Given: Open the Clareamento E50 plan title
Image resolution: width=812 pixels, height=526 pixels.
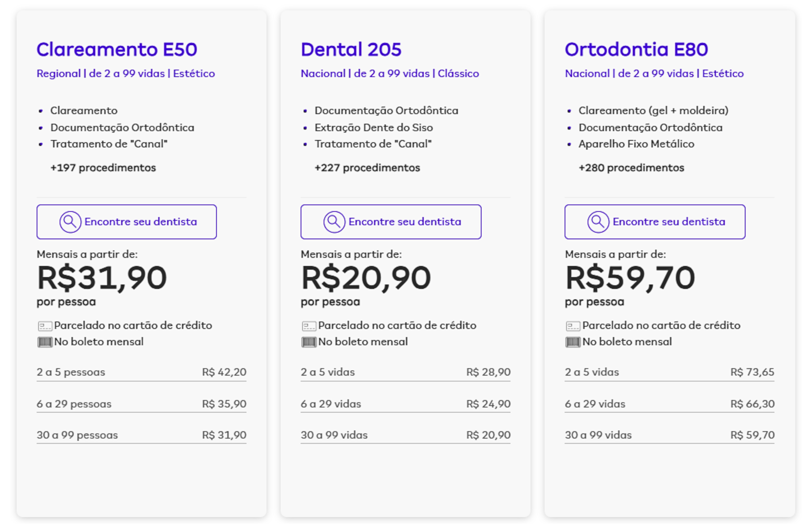Looking at the screenshot, I should click(x=117, y=49).
